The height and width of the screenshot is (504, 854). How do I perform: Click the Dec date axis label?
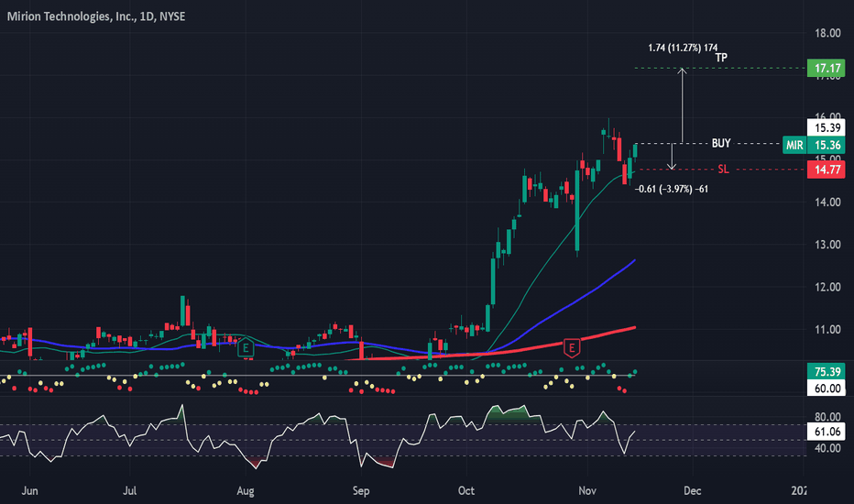[x=692, y=491]
